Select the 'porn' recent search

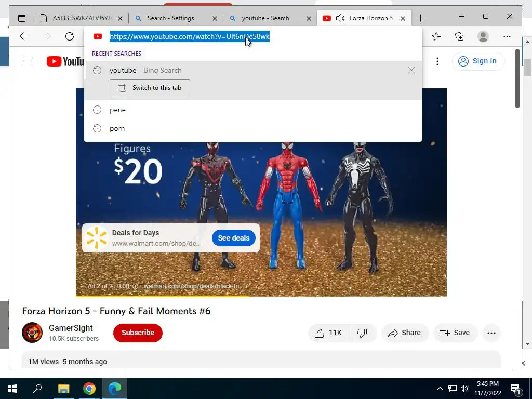253,129
